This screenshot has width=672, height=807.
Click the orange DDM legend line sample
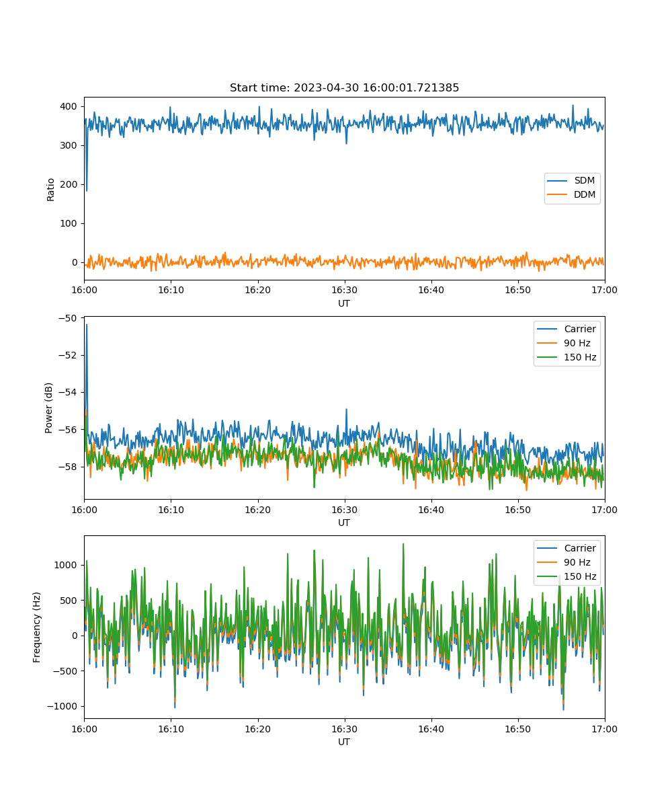pyautogui.click(x=558, y=195)
